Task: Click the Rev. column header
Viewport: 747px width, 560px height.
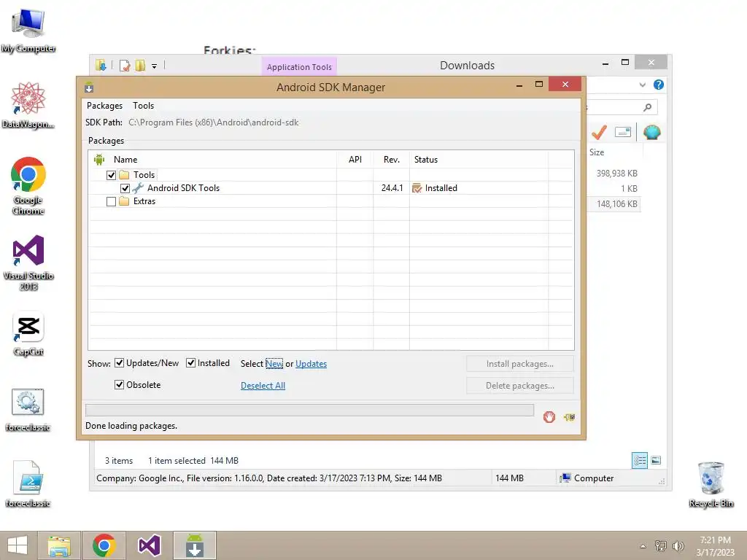Action: [x=391, y=160]
